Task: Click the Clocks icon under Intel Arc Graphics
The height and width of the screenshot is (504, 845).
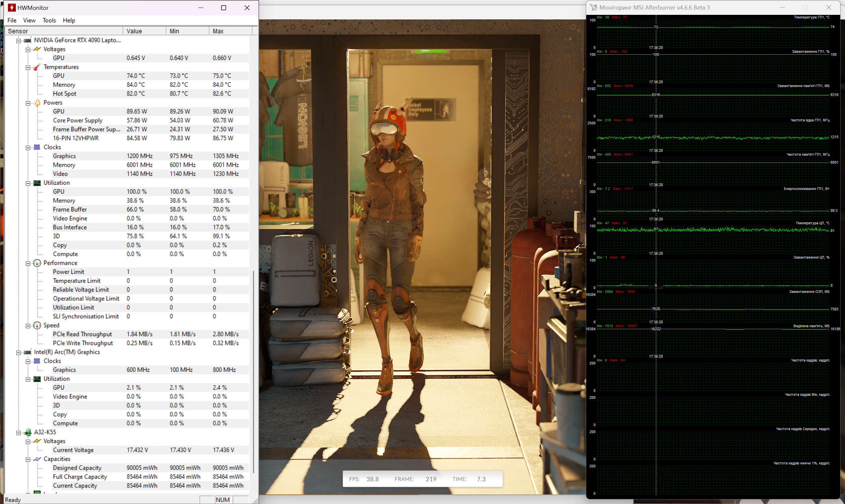Action: (37, 361)
